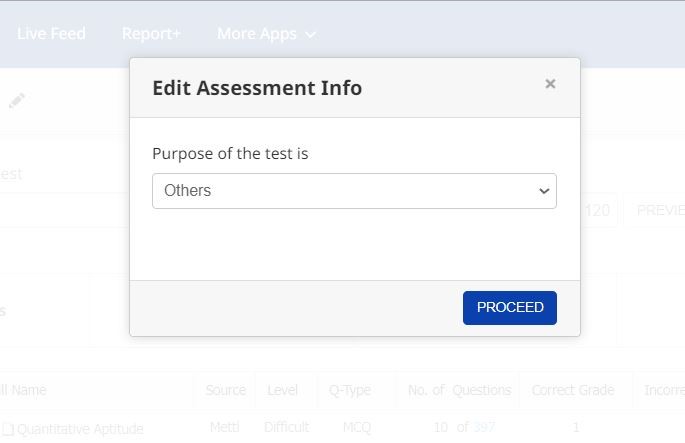Click the number of questions value 10
This screenshot has height=443, width=685.
point(440,427)
